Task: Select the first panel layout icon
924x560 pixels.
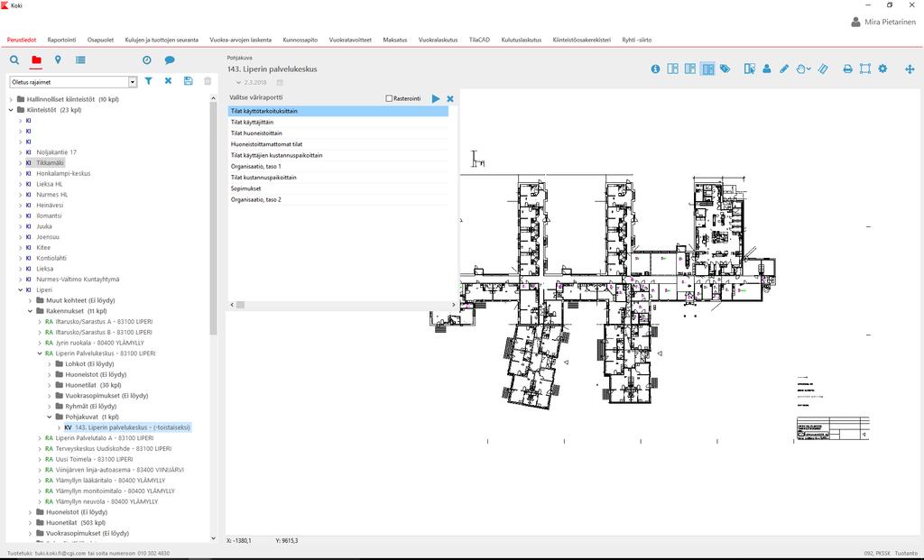Action: click(x=672, y=69)
